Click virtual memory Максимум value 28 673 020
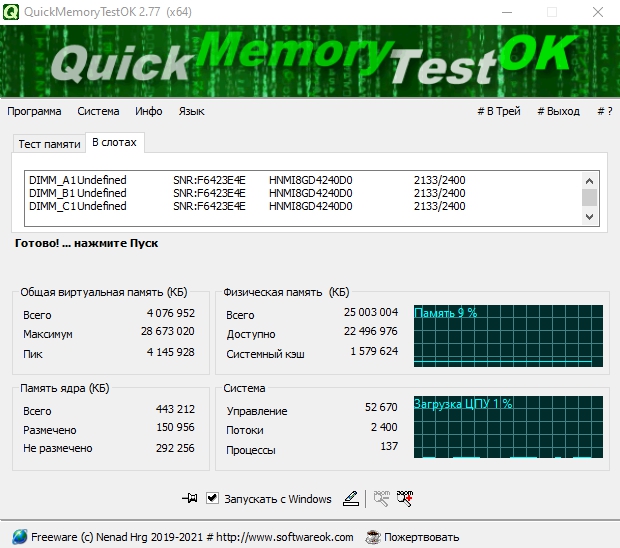 [168, 331]
